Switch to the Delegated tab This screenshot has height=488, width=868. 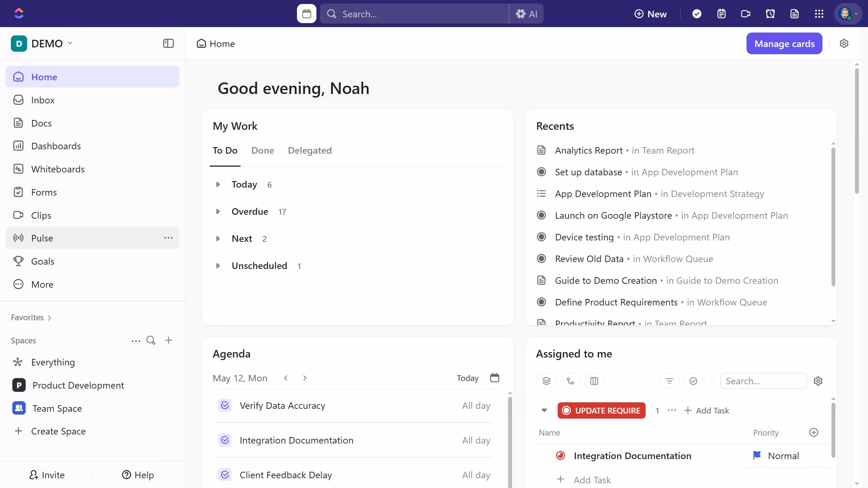click(310, 150)
